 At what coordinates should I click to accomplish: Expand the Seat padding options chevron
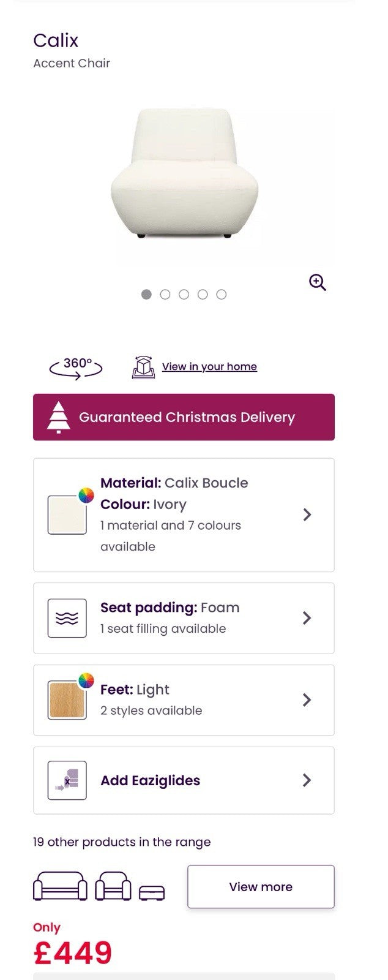[307, 618]
